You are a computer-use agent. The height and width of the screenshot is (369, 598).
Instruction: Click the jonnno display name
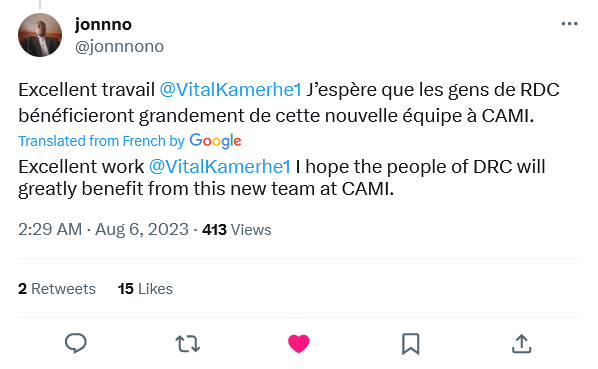103,24
